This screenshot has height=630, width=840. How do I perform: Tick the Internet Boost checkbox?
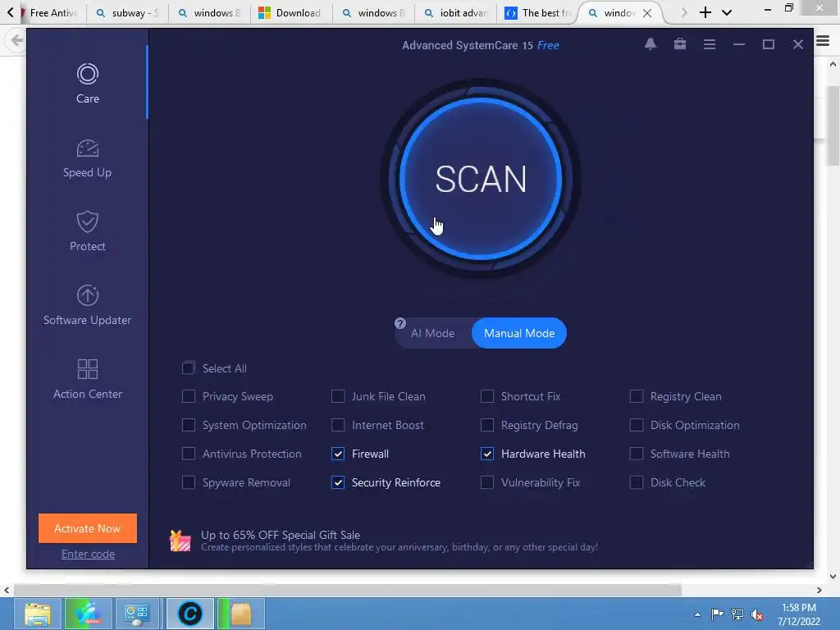(x=337, y=426)
